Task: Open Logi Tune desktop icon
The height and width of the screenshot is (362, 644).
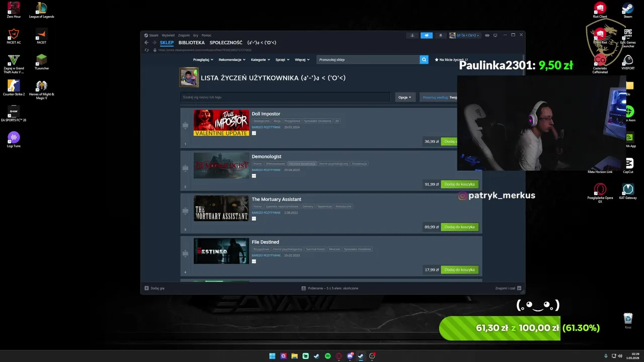Action: click(14, 139)
